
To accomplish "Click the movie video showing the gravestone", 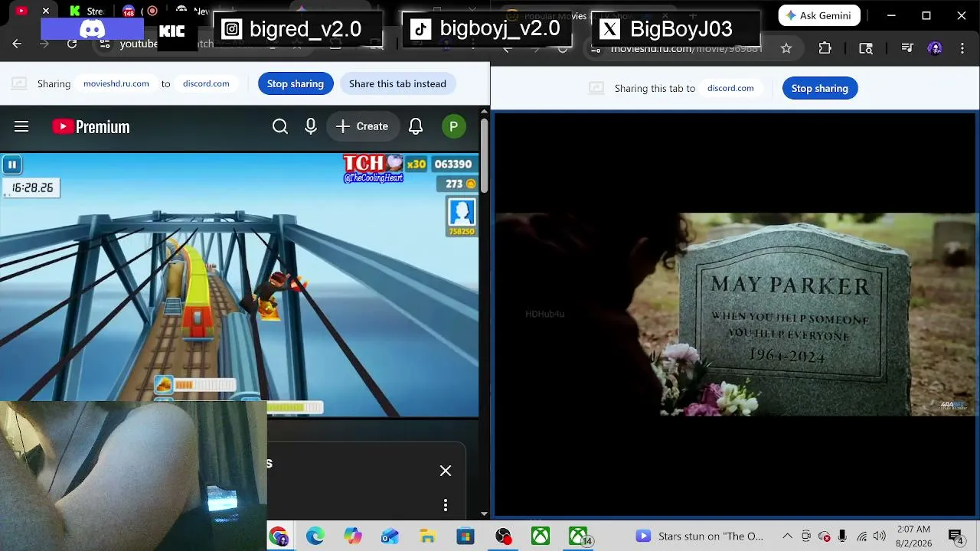I will [x=735, y=315].
